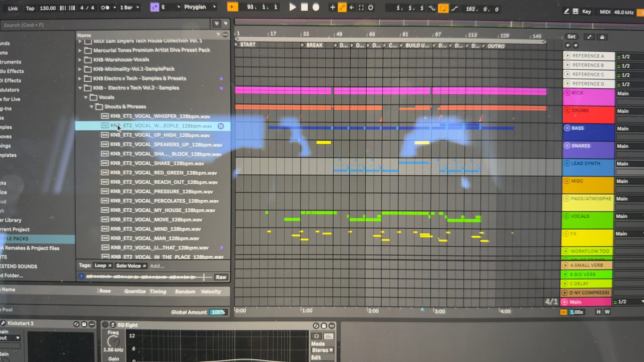
Task: Open the Phrygian scale dropdown
Action: (x=200, y=8)
